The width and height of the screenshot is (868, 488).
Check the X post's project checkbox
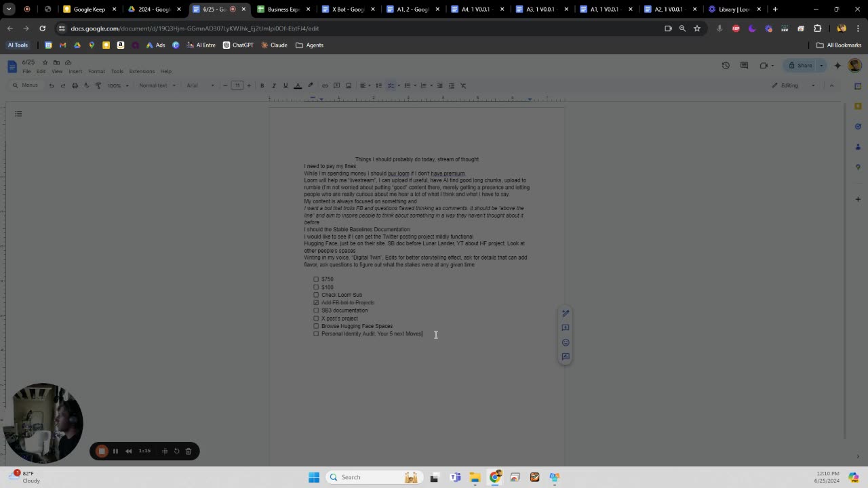pos(316,319)
